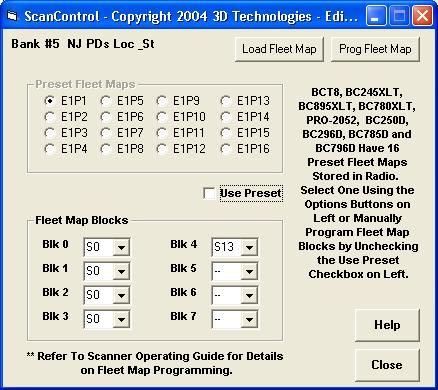Choose the E1P3 radio option
The height and width of the screenshot is (390, 438).
pyautogui.click(x=50, y=133)
